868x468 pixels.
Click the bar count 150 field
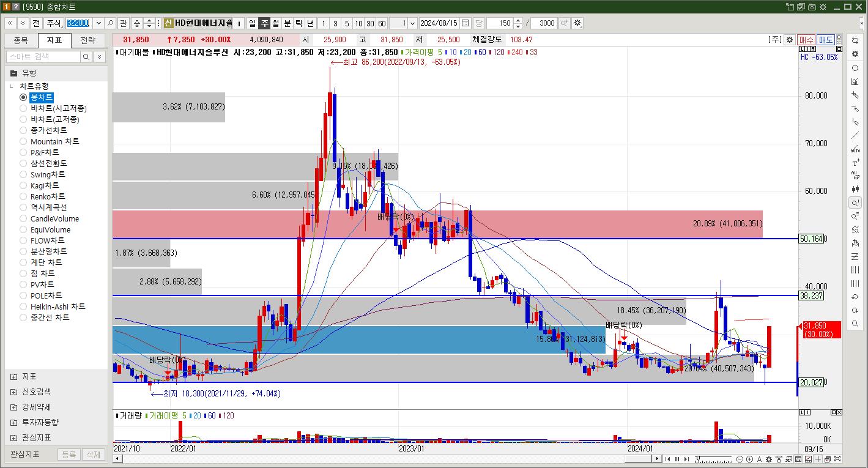click(500, 23)
